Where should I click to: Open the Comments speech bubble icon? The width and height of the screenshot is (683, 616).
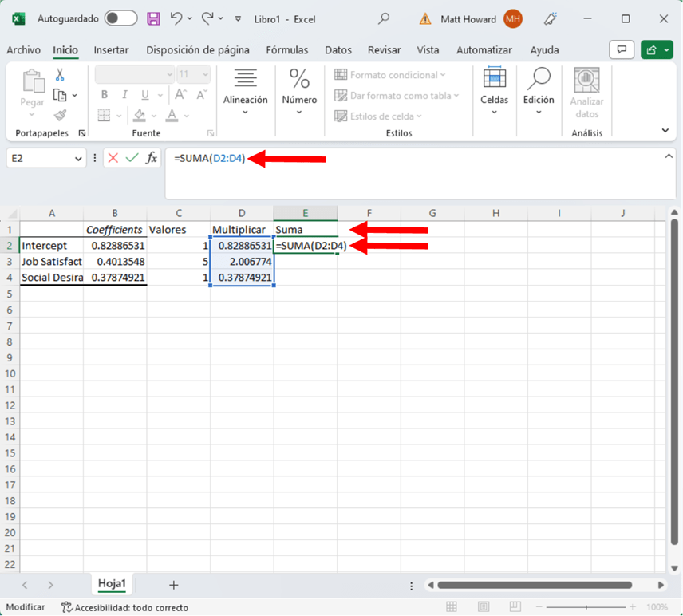coord(622,50)
